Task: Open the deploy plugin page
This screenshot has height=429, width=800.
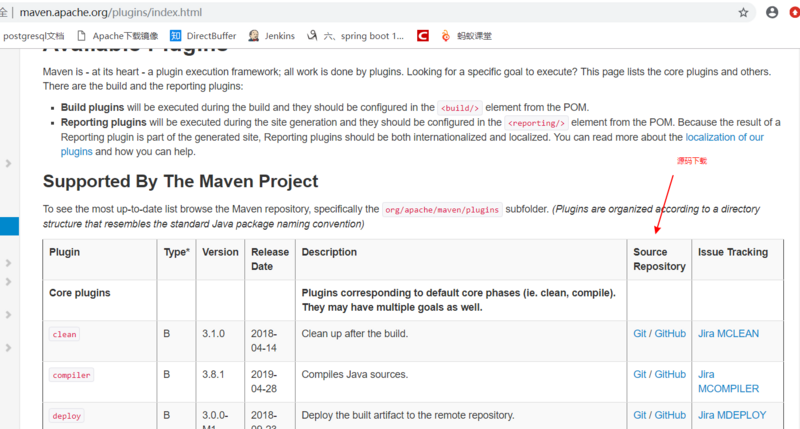Action: pos(66,416)
